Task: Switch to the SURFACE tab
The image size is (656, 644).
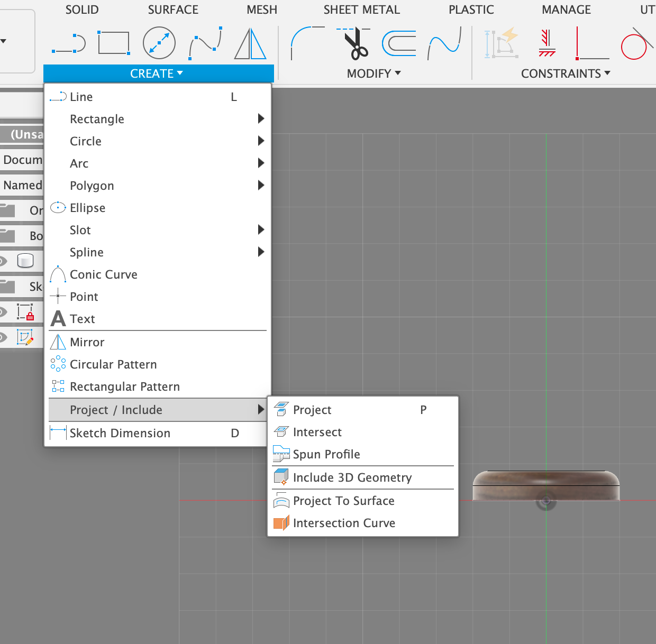Action: tap(173, 10)
